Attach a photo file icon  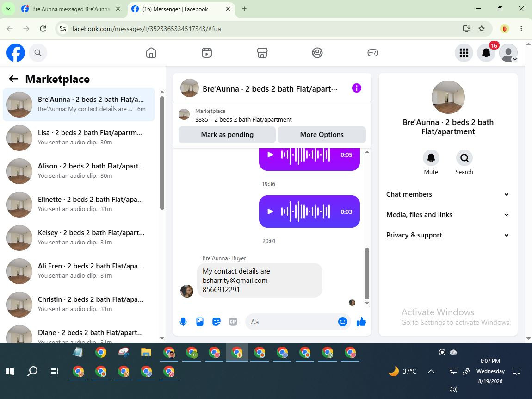(200, 322)
